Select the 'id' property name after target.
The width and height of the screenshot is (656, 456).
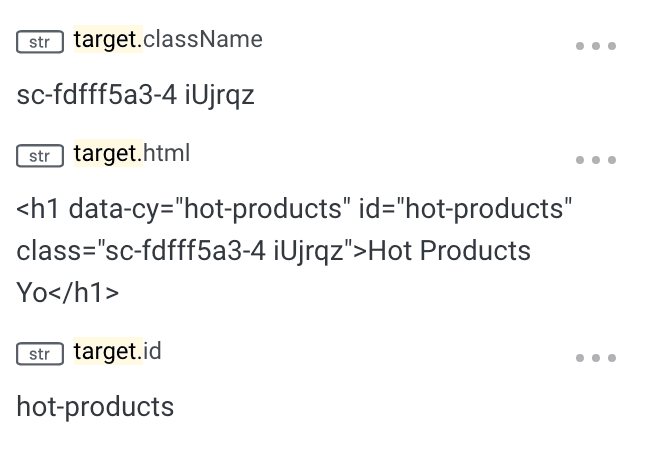(x=153, y=352)
